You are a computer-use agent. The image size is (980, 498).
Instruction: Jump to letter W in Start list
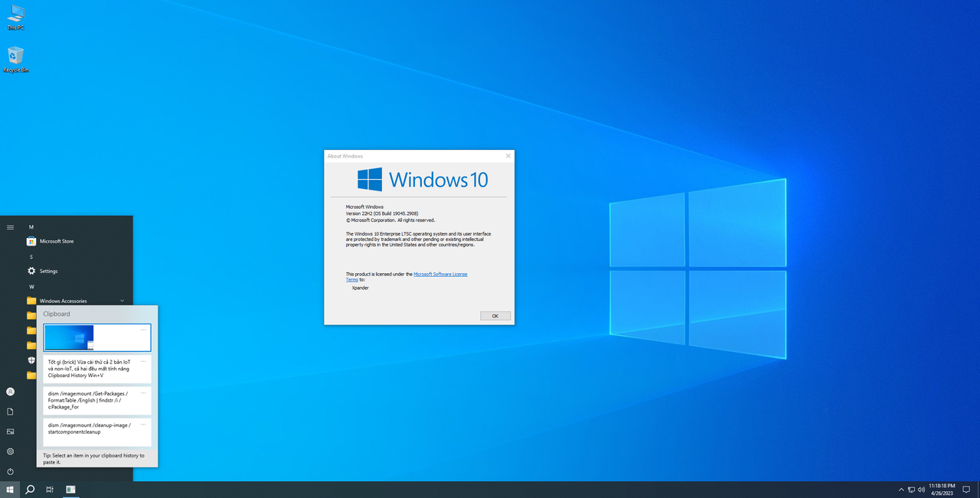31,287
